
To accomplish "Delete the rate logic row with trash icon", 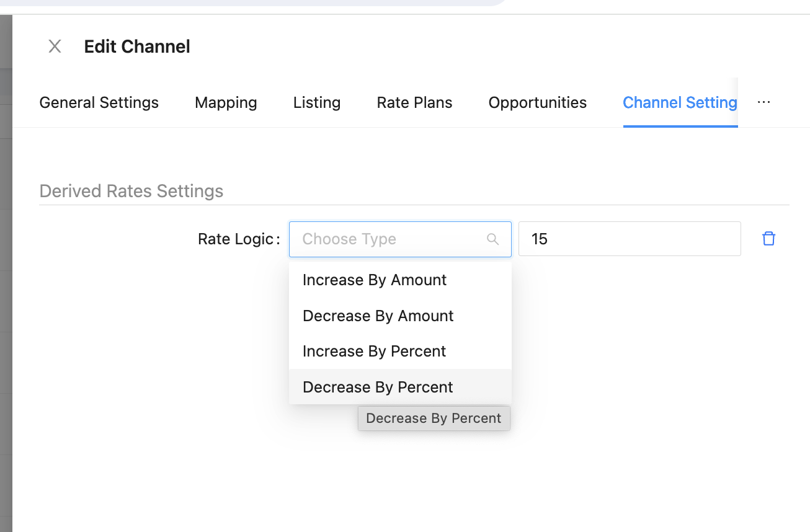I will click(768, 239).
